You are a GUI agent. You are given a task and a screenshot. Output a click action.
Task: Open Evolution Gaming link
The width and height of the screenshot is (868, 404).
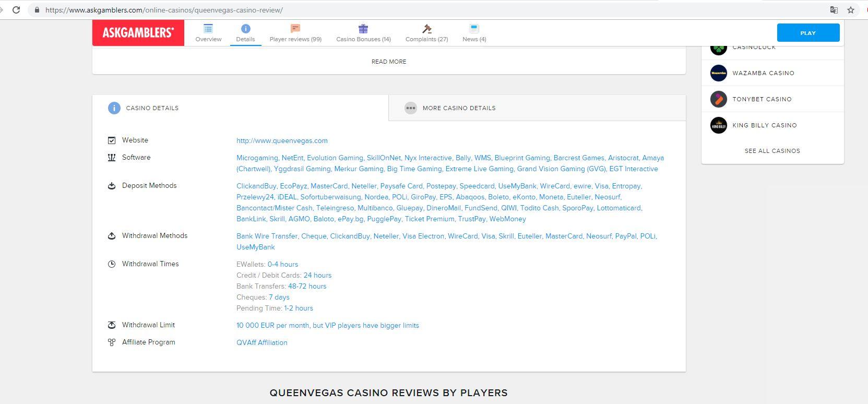335,158
